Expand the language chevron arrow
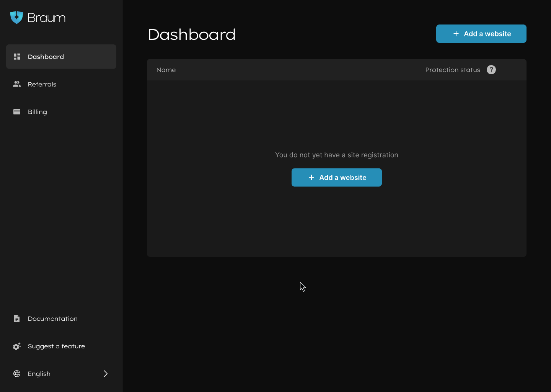 tap(106, 374)
